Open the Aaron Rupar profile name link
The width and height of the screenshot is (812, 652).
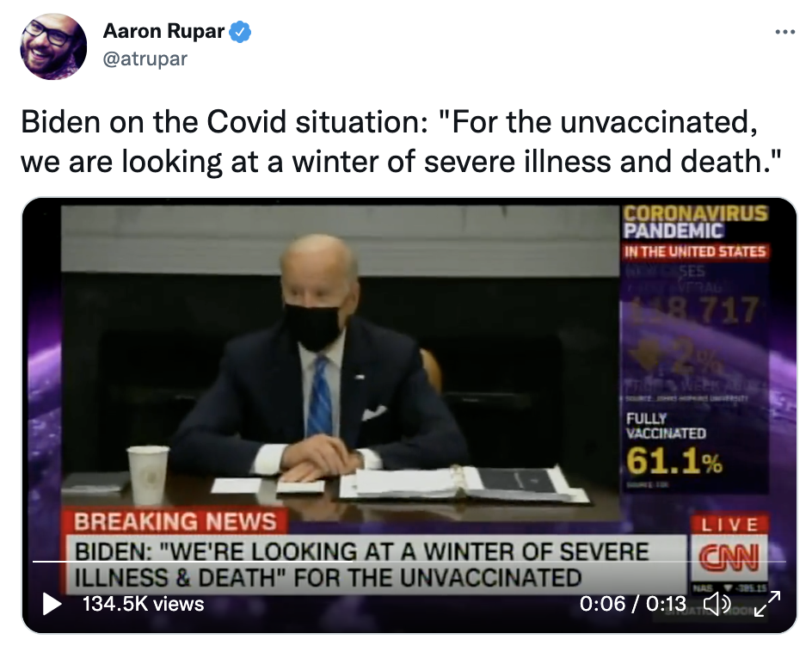[163, 32]
